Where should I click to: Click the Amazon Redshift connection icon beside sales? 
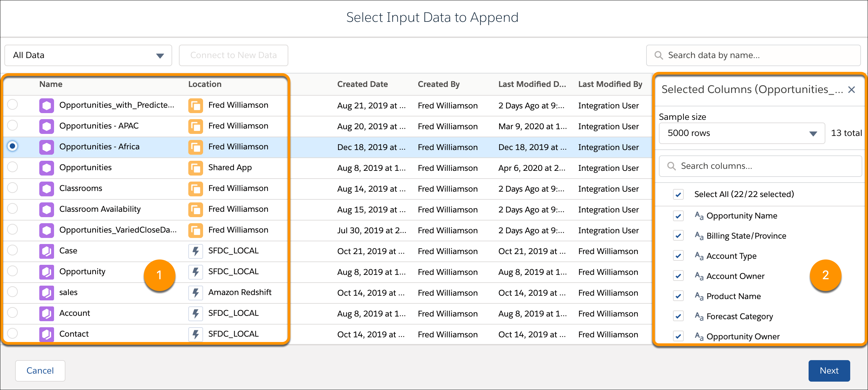coord(195,293)
